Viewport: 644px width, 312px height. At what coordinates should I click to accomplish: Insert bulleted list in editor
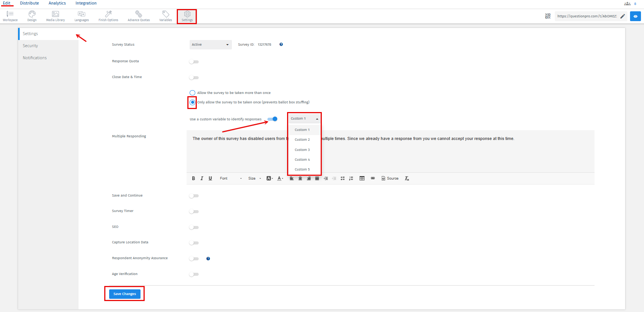[343, 178]
